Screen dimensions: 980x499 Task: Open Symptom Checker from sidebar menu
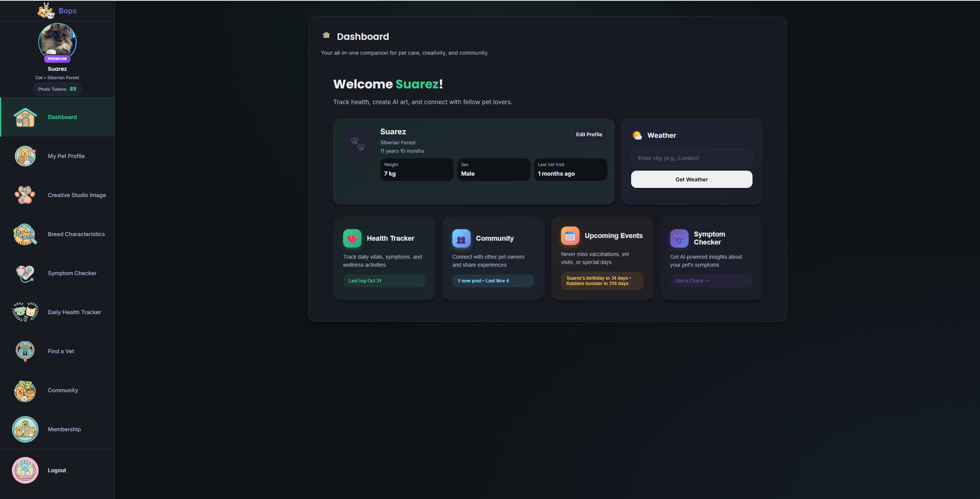point(72,273)
